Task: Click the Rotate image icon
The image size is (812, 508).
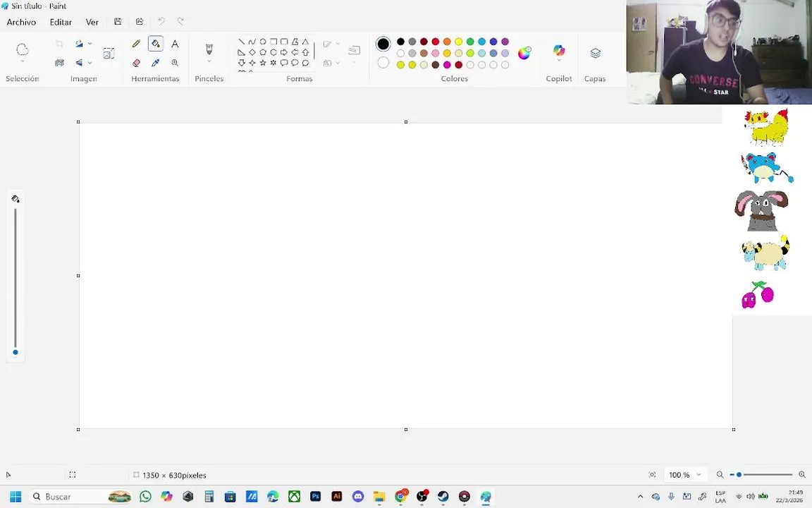Action: click(x=79, y=44)
